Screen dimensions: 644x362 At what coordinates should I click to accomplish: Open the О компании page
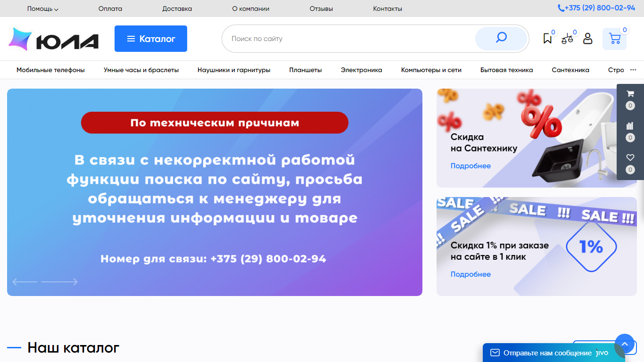[x=251, y=8]
